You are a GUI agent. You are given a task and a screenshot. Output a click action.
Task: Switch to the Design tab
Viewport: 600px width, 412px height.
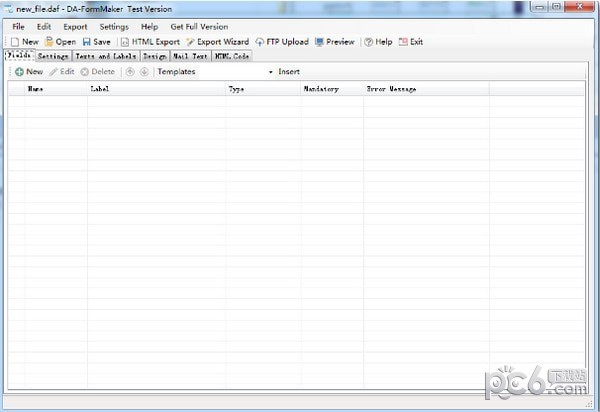point(154,57)
